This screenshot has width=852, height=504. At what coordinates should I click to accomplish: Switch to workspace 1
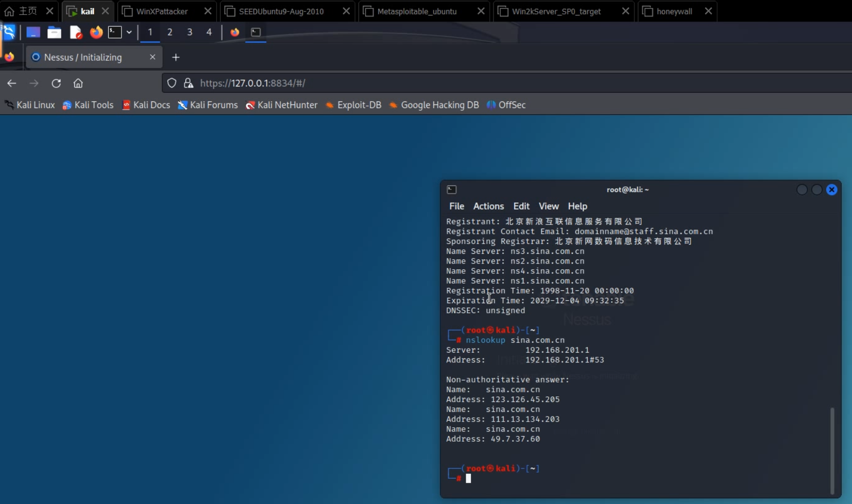[x=150, y=32]
